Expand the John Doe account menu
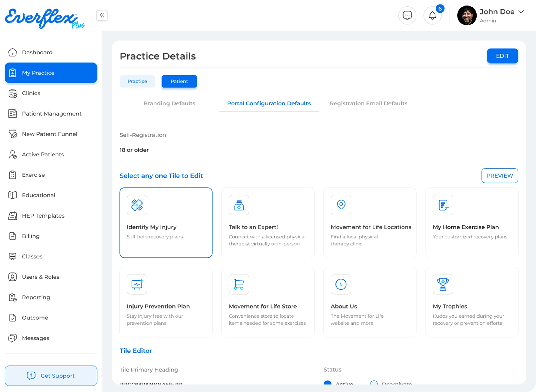Viewport: 536px width, 392px height. click(521, 12)
